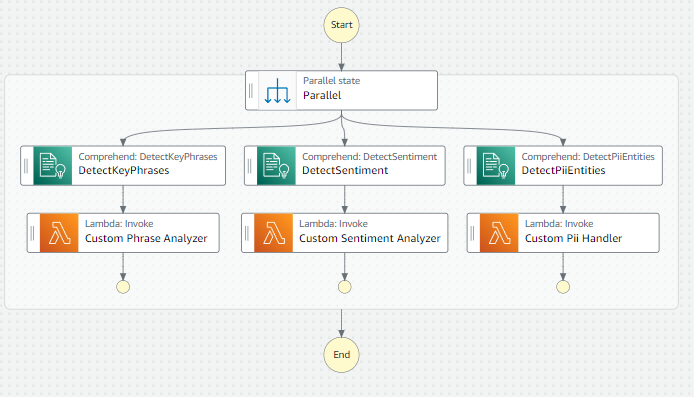
Task: Click the Custom Phrase Analyzer Lambda icon
Action: click(x=59, y=233)
